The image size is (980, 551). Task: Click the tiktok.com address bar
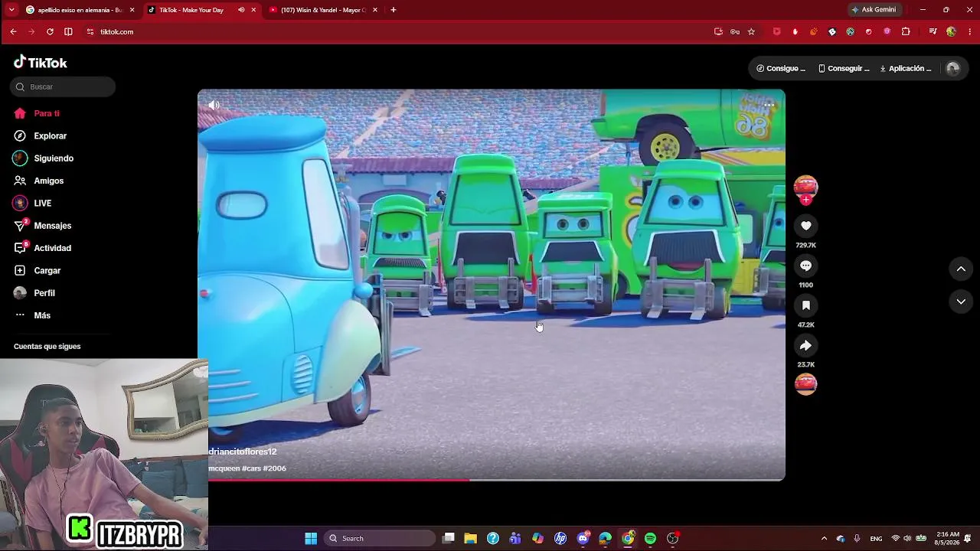click(398, 31)
